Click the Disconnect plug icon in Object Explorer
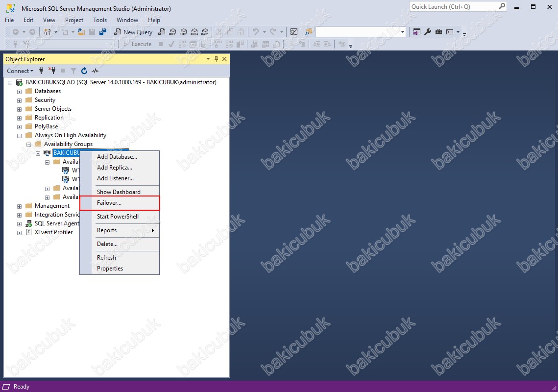 point(52,71)
